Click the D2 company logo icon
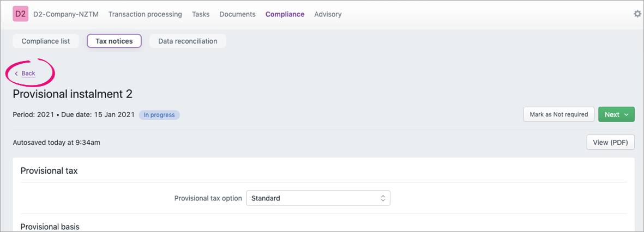The image size is (644, 232). tap(21, 14)
